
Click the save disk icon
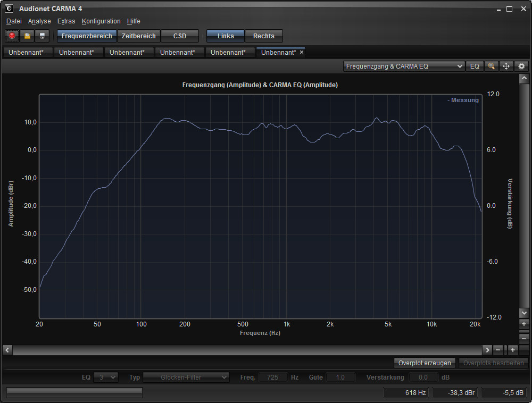[43, 36]
